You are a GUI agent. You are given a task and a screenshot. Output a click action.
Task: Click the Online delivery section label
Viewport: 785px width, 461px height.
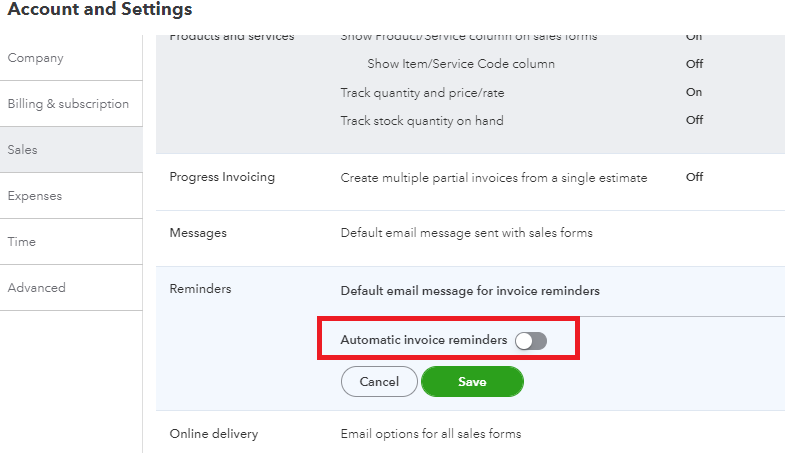pos(214,434)
